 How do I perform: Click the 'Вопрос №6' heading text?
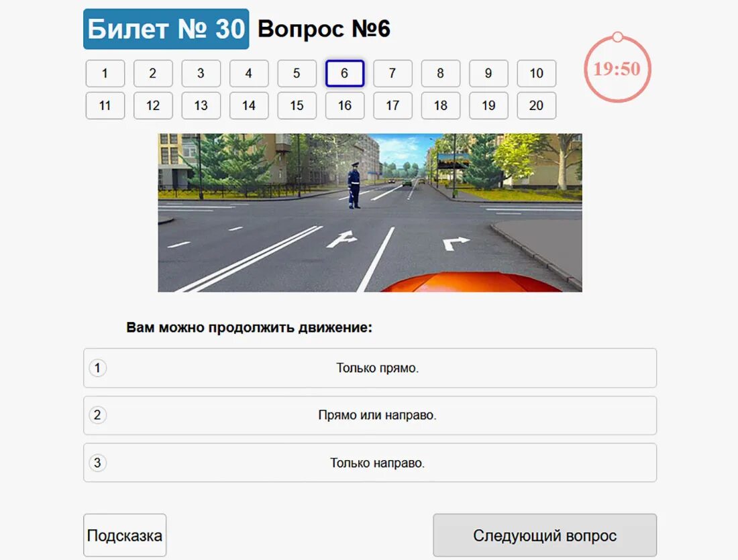(x=324, y=30)
